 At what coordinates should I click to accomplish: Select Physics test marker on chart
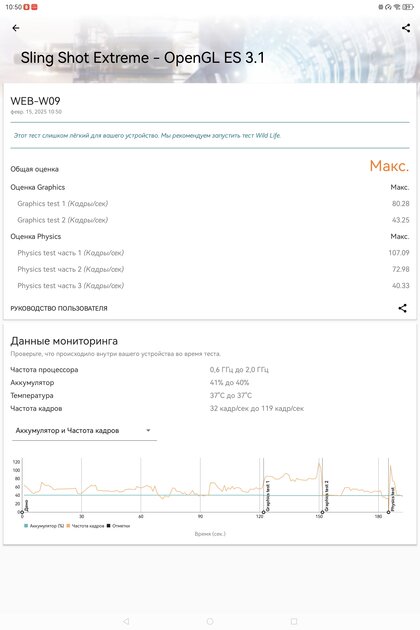pyautogui.click(x=388, y=512)
